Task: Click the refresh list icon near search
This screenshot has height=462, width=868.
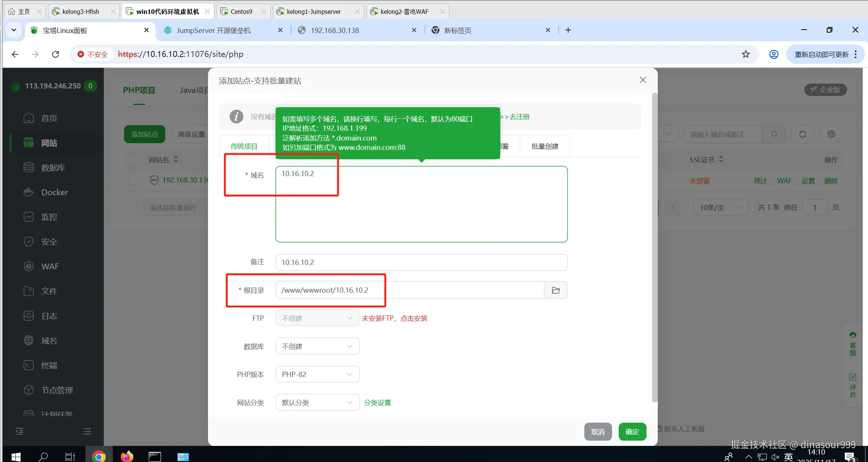Action: 802,134
